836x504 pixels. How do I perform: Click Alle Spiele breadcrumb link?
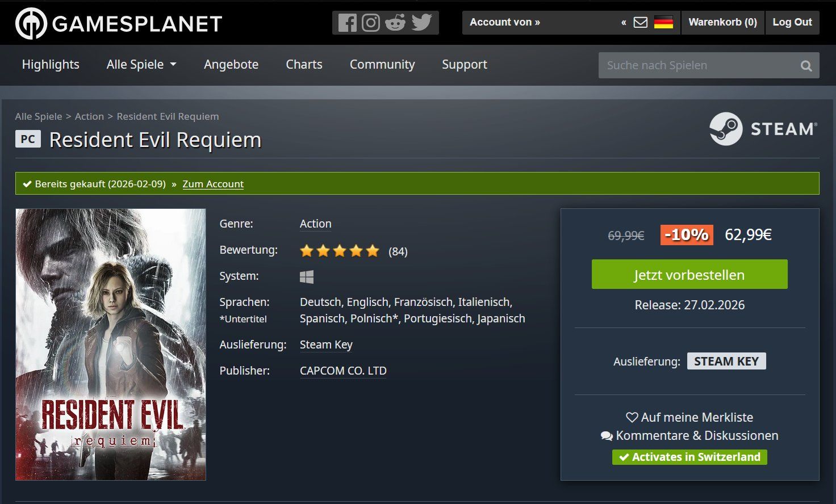(x=39, y=116)
